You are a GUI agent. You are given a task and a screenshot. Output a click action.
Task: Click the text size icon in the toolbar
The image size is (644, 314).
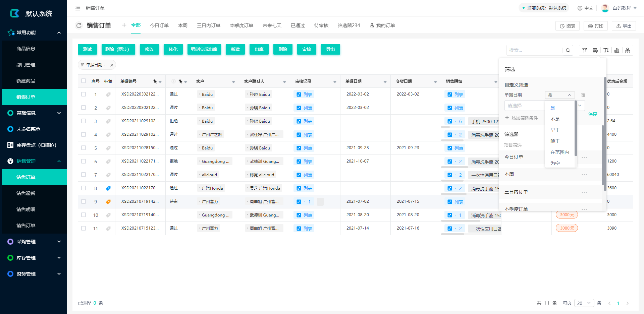[606, 50]
